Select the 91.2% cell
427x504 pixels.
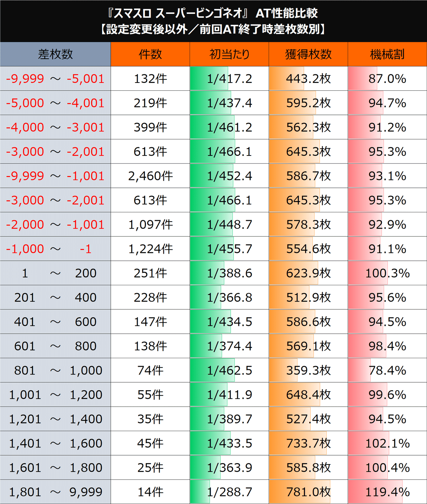387,127
